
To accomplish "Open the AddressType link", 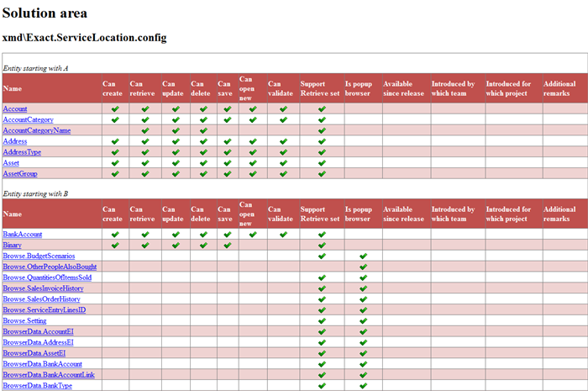I will pos(22,152).
